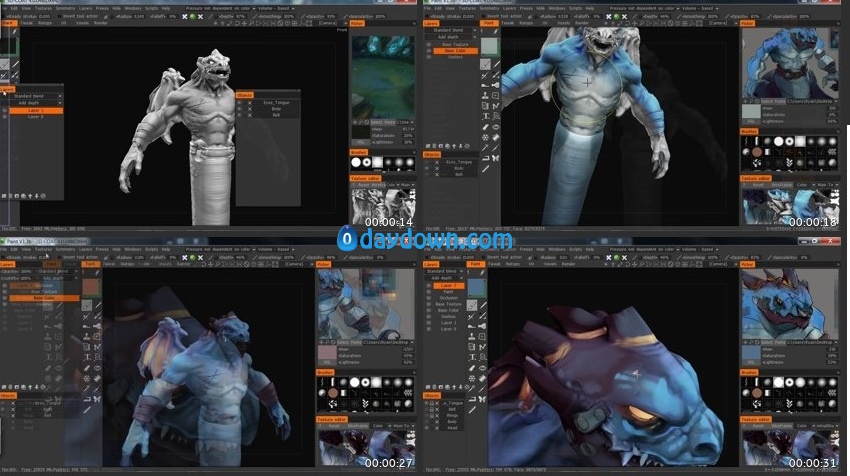Open Standard blend dropdown in the 00:00:18 frame
Viewport: 850px width, 476px height.
pyautogui.click(x=451, y=30)
